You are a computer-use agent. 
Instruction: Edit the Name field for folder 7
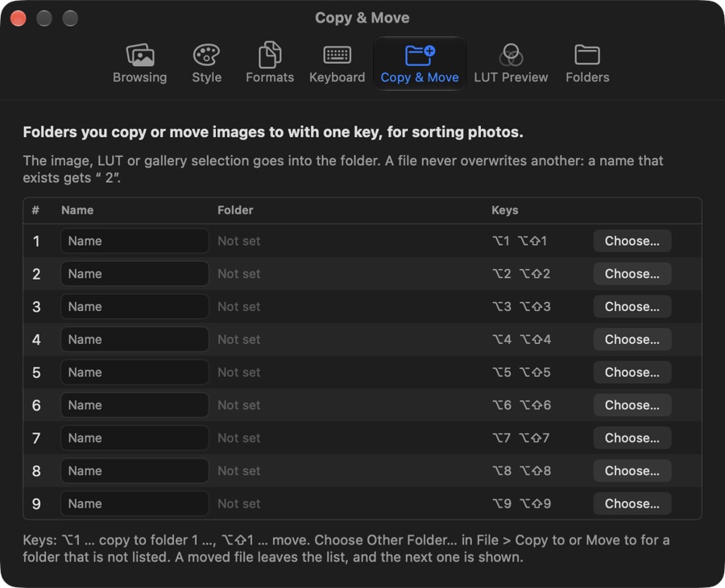coord(135,437)
